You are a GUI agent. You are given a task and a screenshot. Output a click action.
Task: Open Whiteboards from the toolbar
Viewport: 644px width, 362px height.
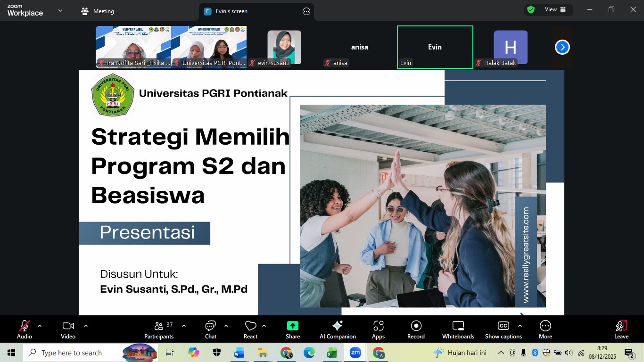click(x=458, y=329)
